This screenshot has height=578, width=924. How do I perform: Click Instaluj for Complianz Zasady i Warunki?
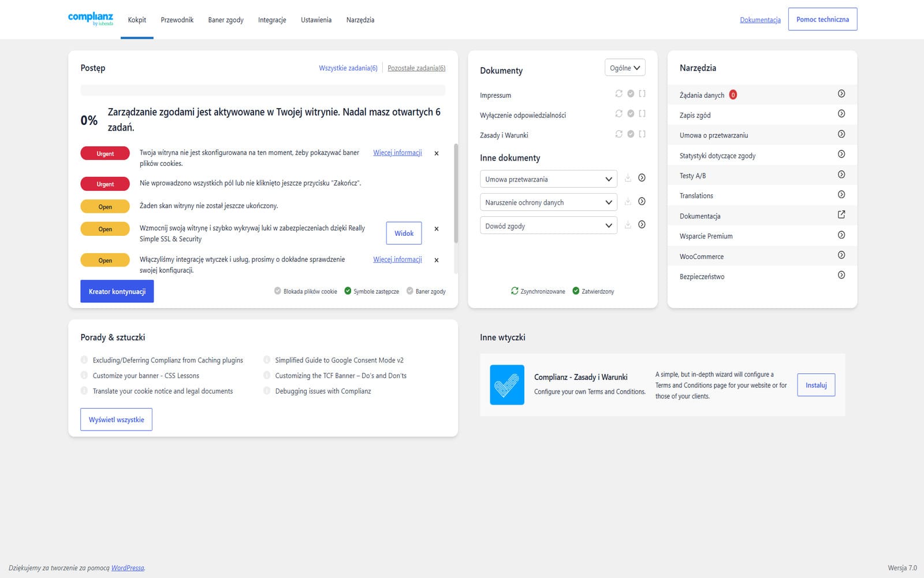[x=816, y=385]
